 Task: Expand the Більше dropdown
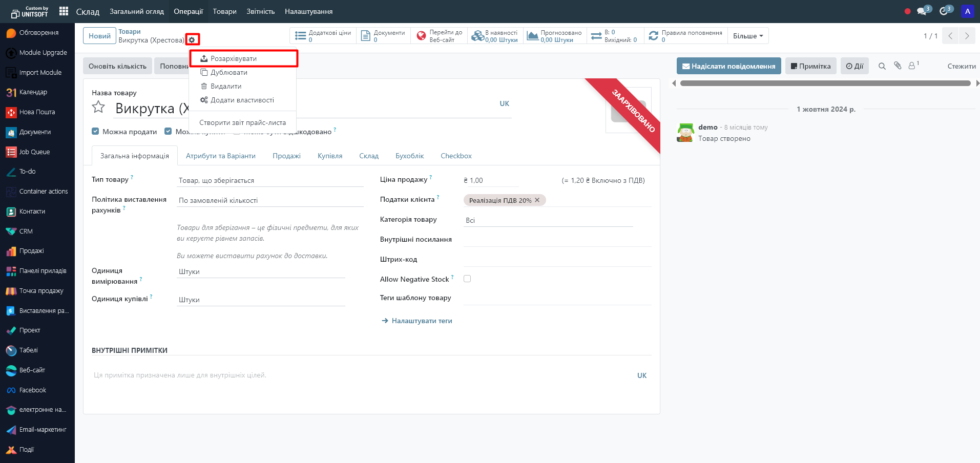pyautogui.click(x=747, y=36)
